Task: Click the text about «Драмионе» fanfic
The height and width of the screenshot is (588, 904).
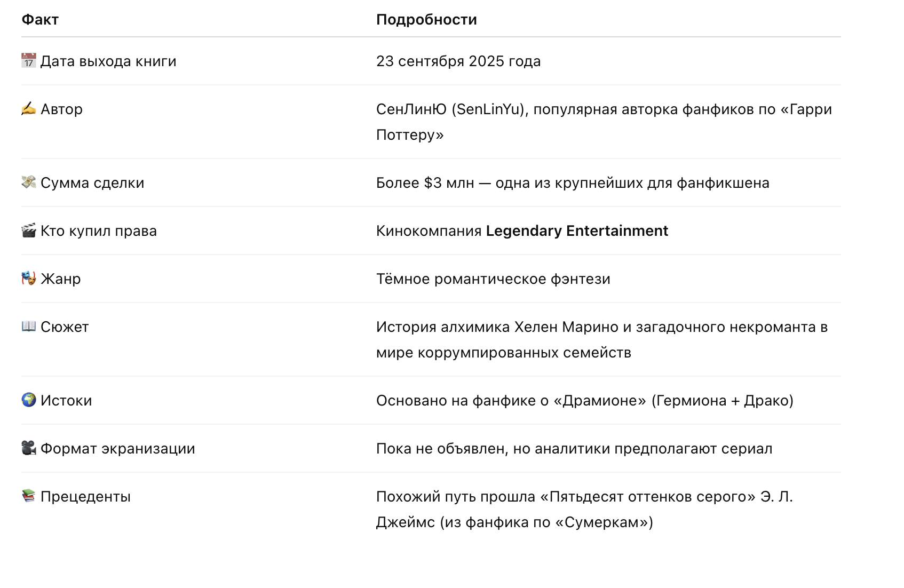Action: tap(585, 401)
